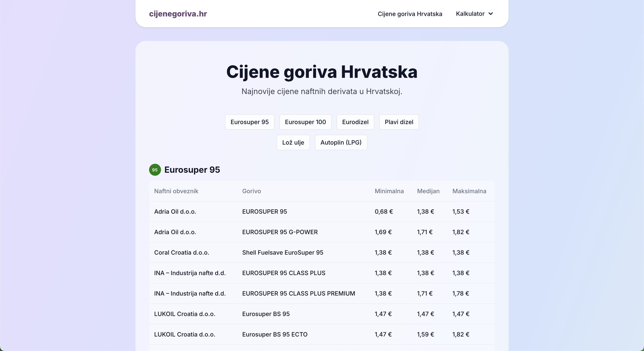Select the Eurodizel button
The image size is (644, 351).
(x=355, y=122)
